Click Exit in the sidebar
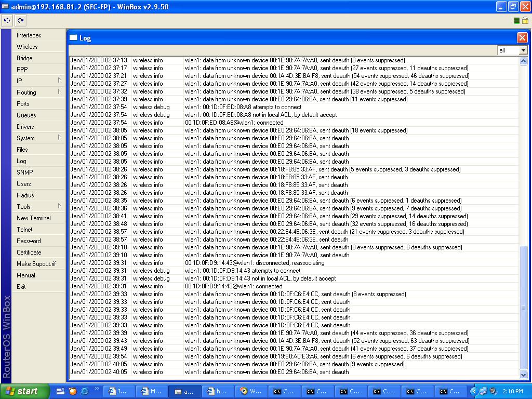 [38, 287]
